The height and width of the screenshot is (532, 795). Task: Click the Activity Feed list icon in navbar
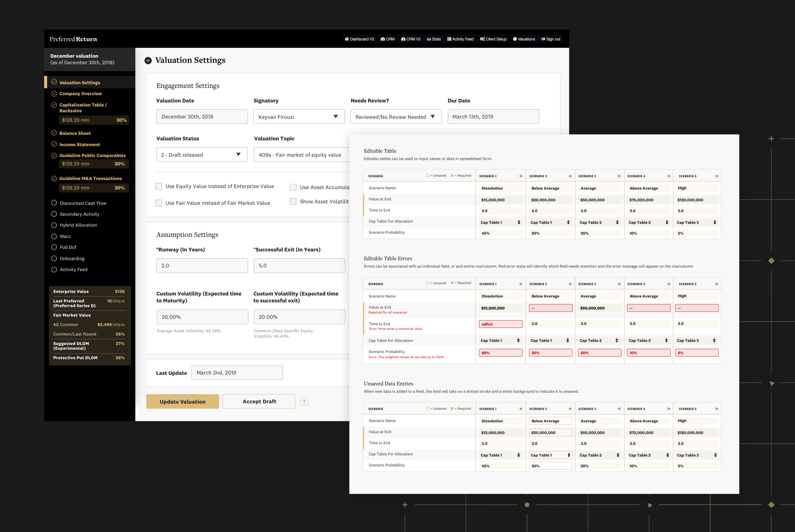tap(449, 39)
